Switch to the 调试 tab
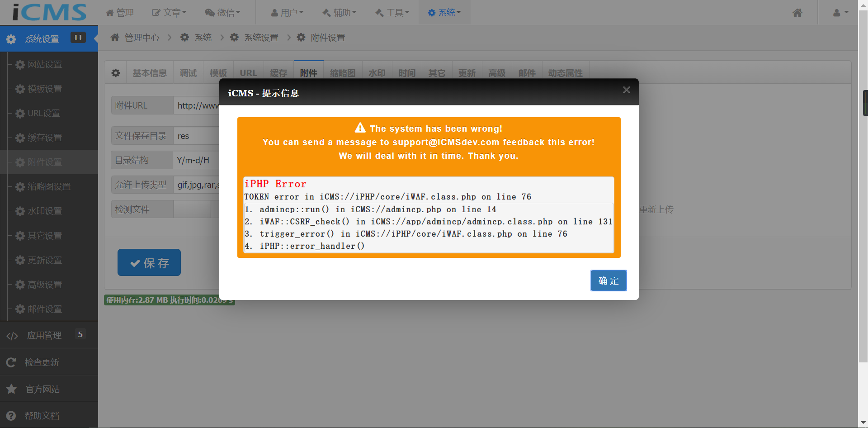868x428 pixels. click(x=188, y=73)
